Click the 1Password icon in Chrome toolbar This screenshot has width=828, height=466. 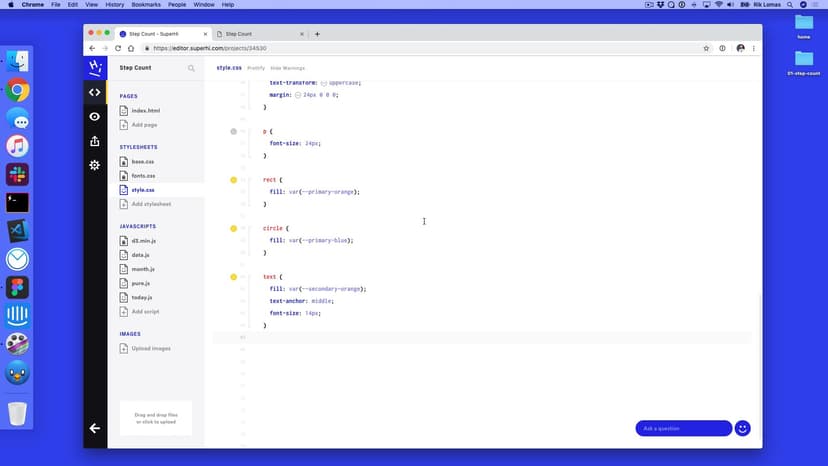pyautogui.click(x=722, y=49)
